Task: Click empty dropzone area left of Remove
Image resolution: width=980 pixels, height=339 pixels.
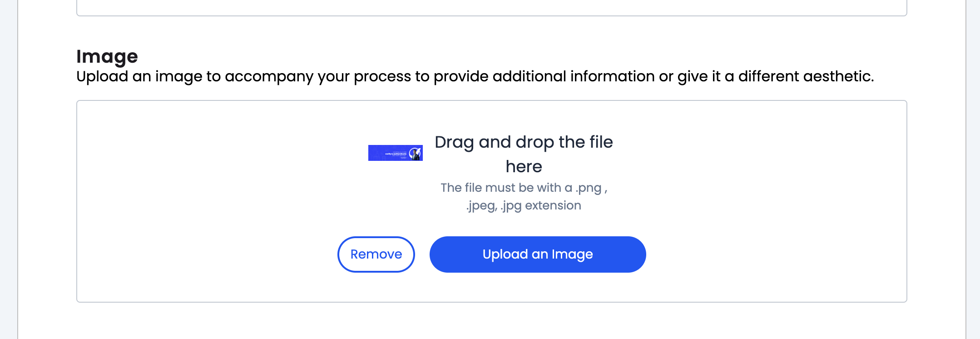Action: pos(204,254)
